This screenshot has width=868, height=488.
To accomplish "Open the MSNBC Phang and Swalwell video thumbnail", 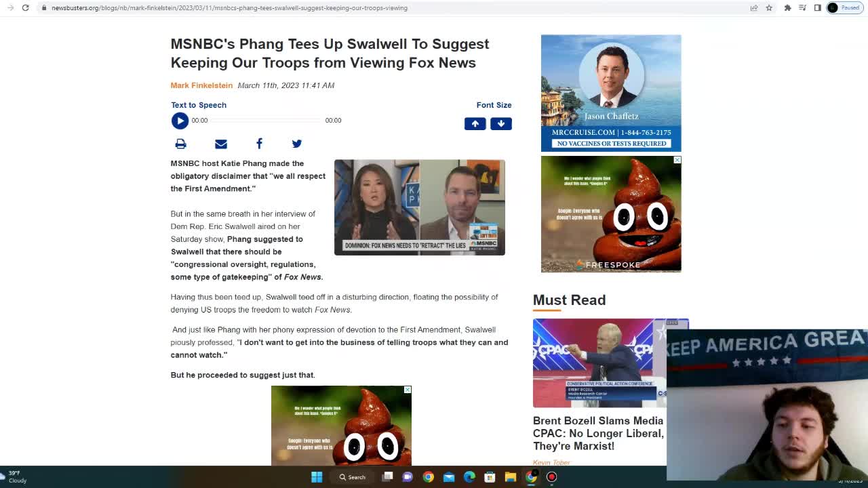I will click(x=419, y=207).
